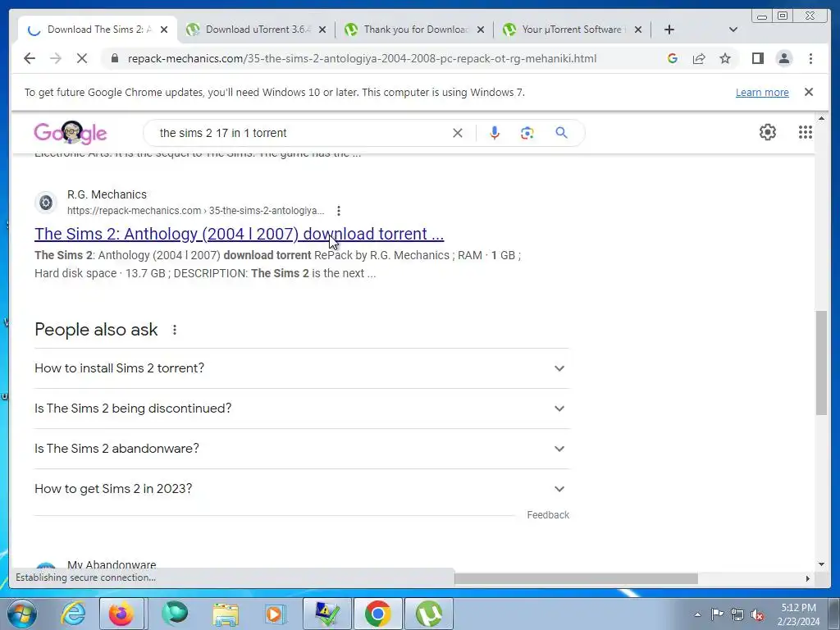Switch to Download The Sims 2 tab
This screenshot has width=840, height=630.
(98, 30)
